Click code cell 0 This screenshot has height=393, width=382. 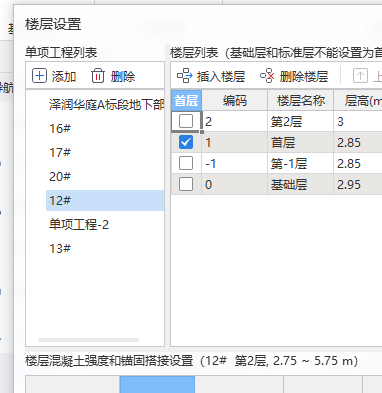pyautogui.click(x=235, y=184)
